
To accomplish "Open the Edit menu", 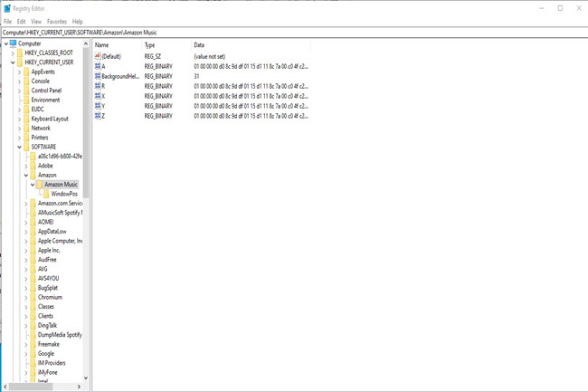I will coord(21,22).
